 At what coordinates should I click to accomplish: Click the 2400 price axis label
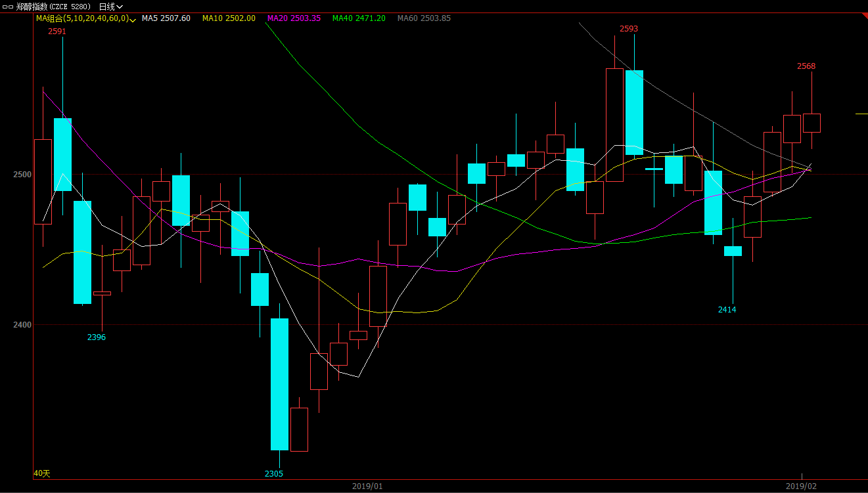pyautogui.click(x=24, y=324)
